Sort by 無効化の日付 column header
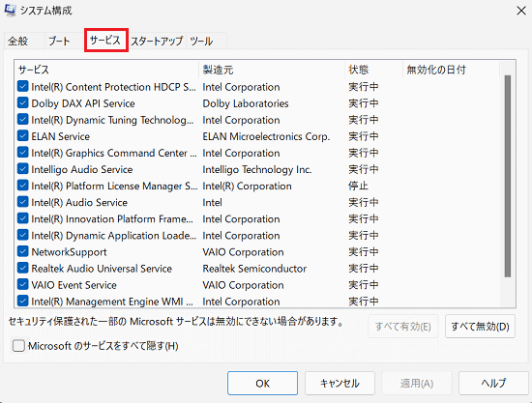Screen dimensions: 532x403 [x=451, y=70]
